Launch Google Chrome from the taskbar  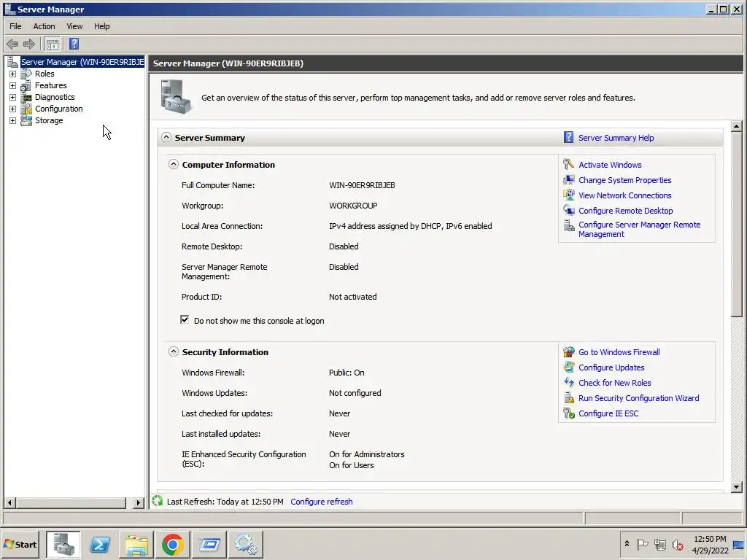pos(172,544)
